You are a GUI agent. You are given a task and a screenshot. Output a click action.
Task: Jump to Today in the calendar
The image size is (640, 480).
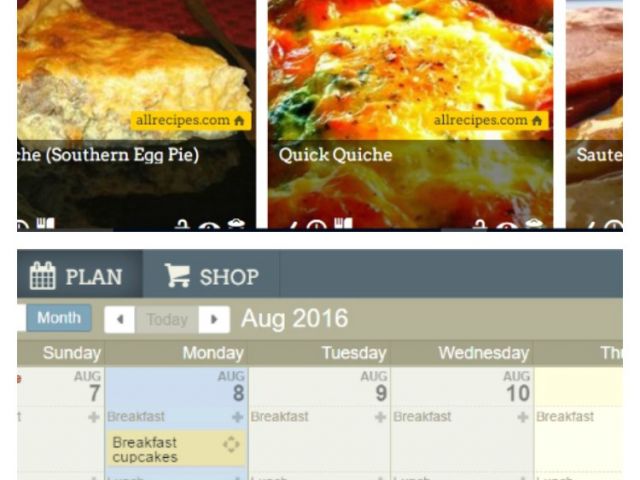click(x=167, y=320)
